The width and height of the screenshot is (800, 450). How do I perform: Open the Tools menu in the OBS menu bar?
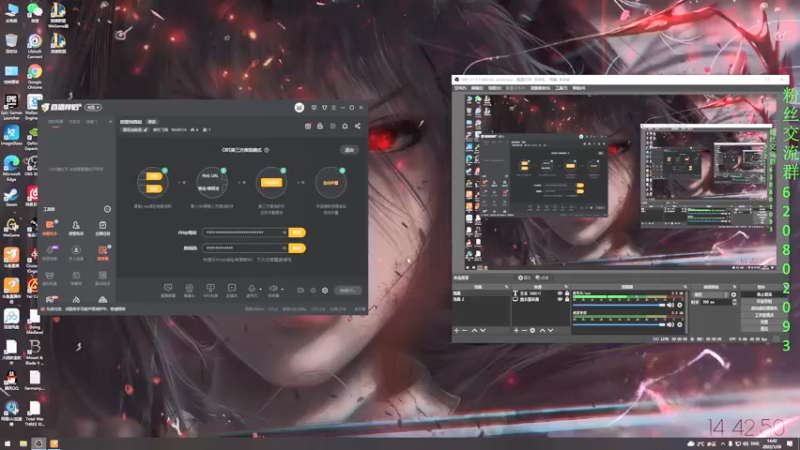561,88
